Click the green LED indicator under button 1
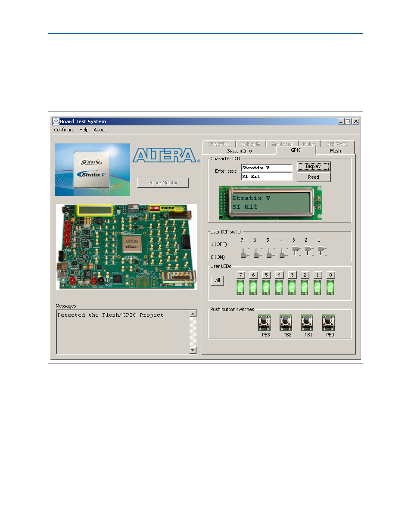Image resolution: width=411 pixels, height=532 pixels. point(318,288)
